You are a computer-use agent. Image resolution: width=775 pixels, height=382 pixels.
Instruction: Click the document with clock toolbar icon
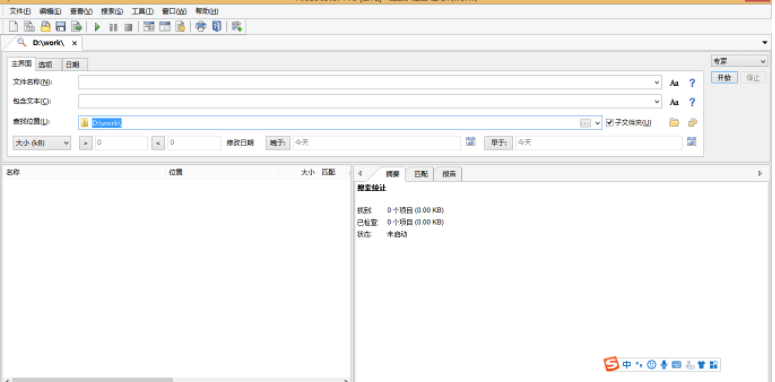point(180,27)
